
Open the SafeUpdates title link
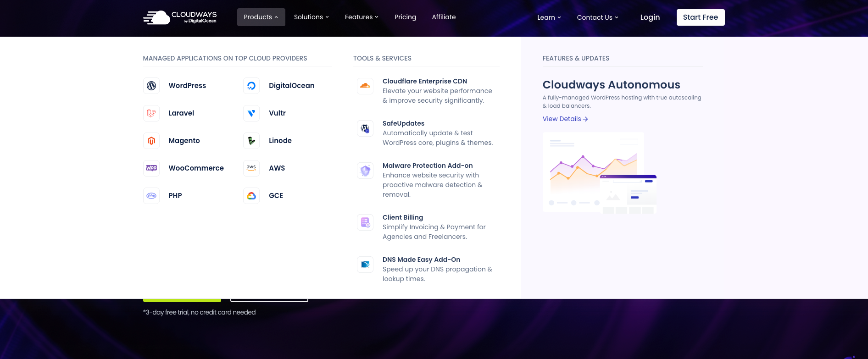tap(403, 123)
